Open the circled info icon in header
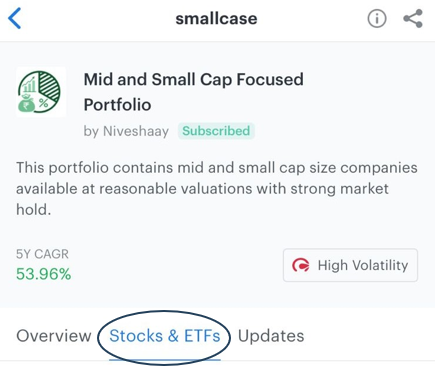This screenshot has height=370, width=435. click(377, 19)
